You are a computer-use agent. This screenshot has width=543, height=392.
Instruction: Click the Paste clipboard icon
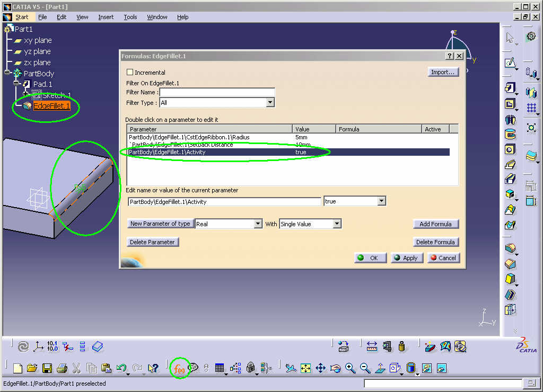106,368
